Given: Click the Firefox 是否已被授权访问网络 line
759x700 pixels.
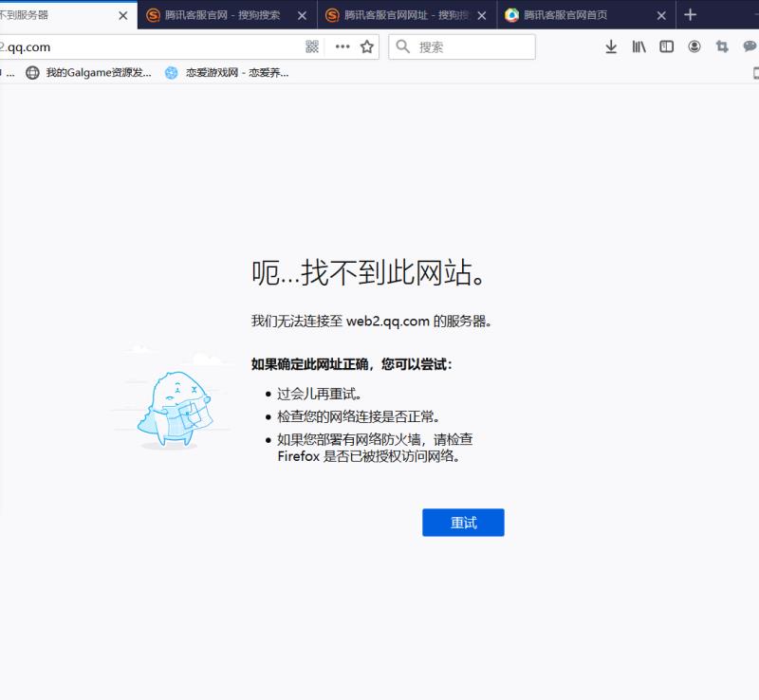Looking at the screenshot, I should coord(368,456).
